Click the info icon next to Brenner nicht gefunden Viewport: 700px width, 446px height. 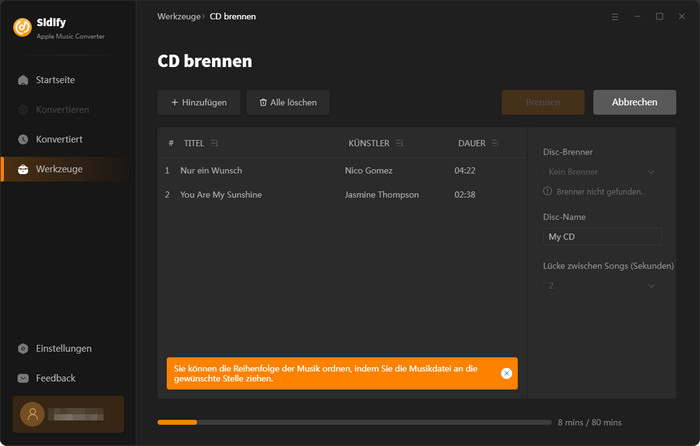tap(547, 191)
